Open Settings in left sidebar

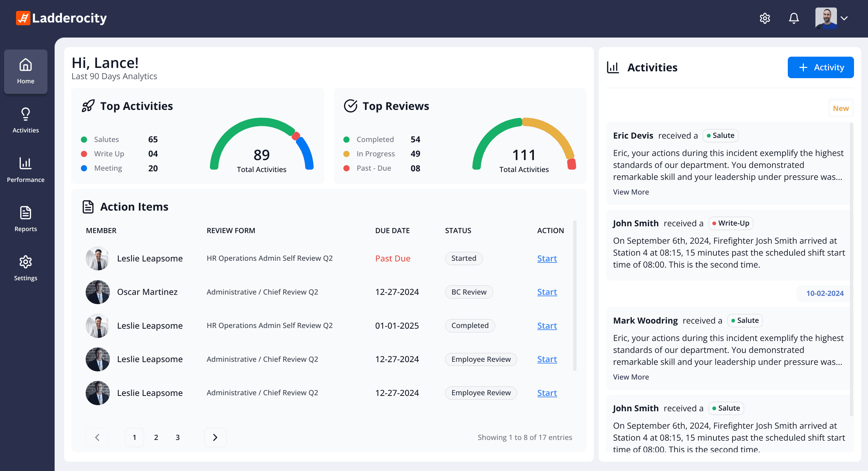26,268
